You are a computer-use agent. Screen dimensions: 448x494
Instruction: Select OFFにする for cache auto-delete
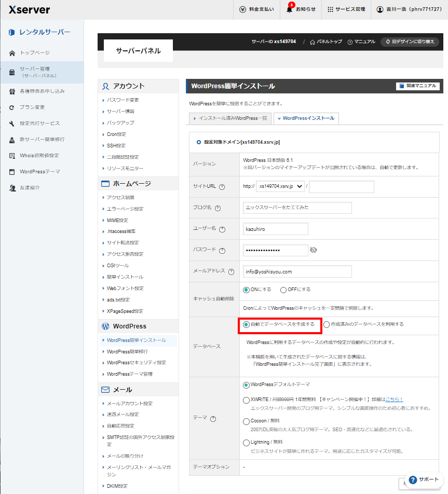[283, 290]
